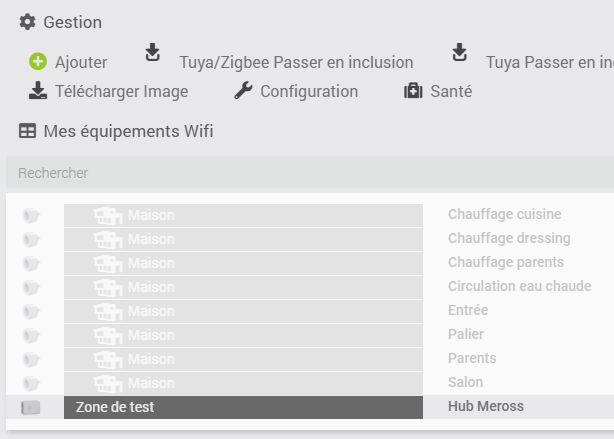Click the Tuya Passer en inclusion icon
Image resolution: width=614 pixels, height=439 pixels.
click(459, 52)
